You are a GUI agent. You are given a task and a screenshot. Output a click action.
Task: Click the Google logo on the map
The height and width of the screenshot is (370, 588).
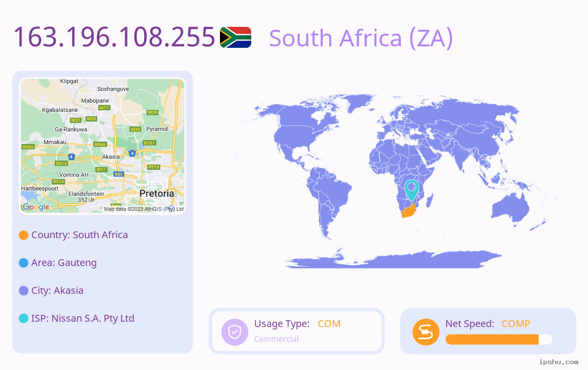coord(36,207)
